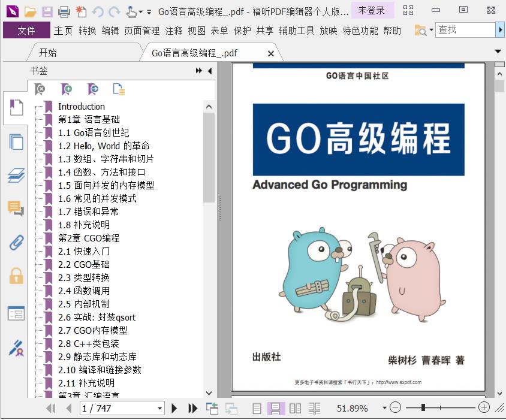Select the Hand tool icon
Viewport: 506px width, 420px height.
131,12
